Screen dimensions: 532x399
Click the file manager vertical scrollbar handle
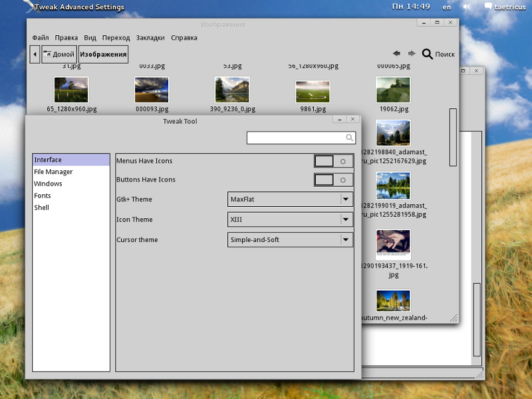(453, 137)
